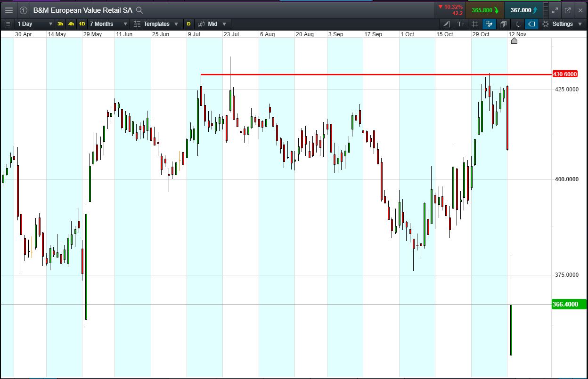The image size is (588, 379).
Task: Click the 25 Jun date label
Action: click(161, 34)
